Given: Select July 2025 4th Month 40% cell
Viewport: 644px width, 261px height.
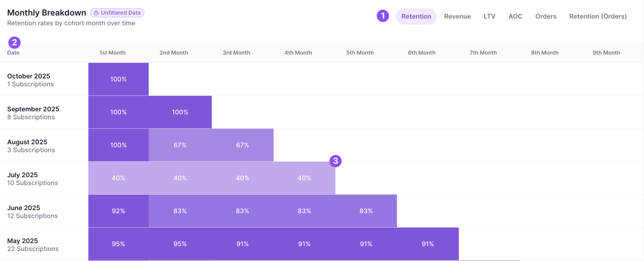Looking at the screenshot, I should point(304,178).
